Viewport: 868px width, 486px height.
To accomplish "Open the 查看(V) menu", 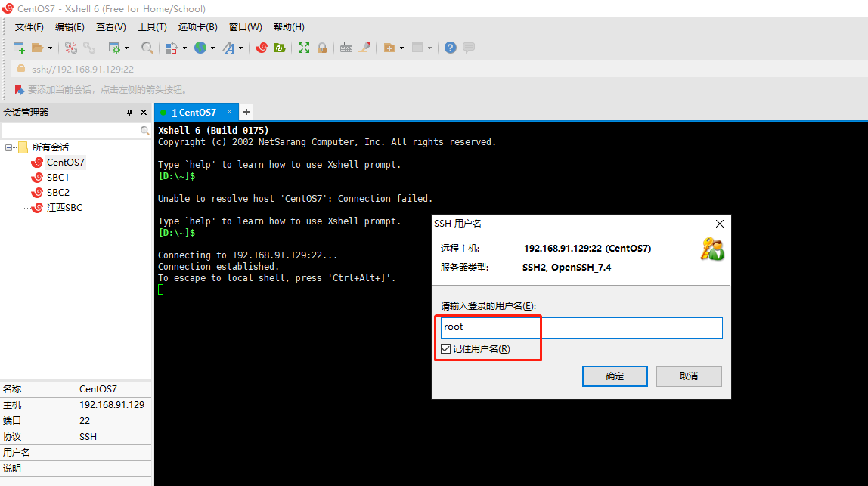I will point(110,27).
